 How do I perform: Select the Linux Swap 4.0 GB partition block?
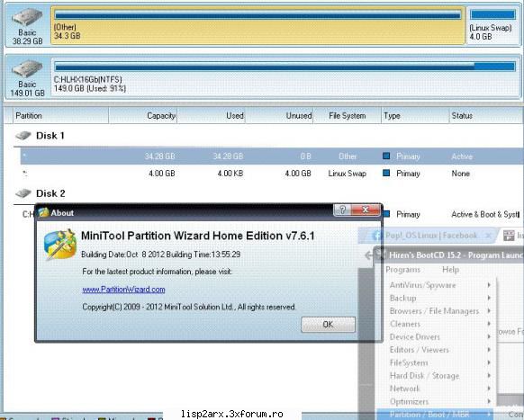pos(492,25)
